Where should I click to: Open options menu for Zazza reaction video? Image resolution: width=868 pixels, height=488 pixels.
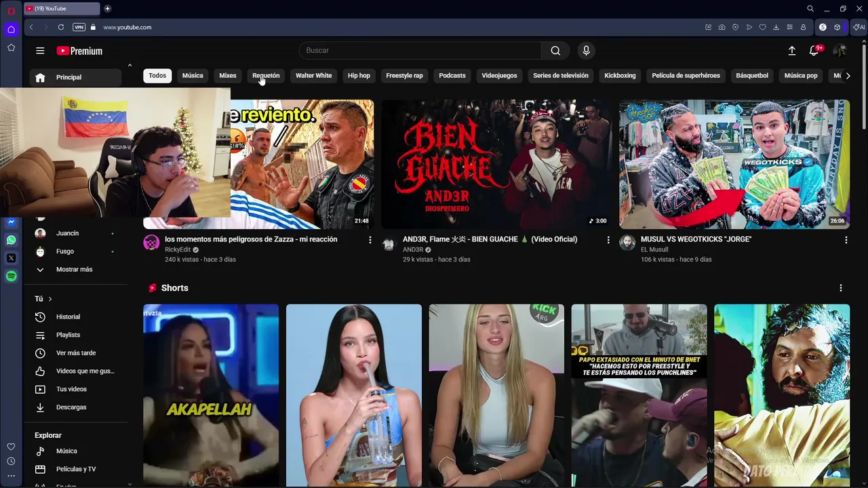tap(370, 240)
